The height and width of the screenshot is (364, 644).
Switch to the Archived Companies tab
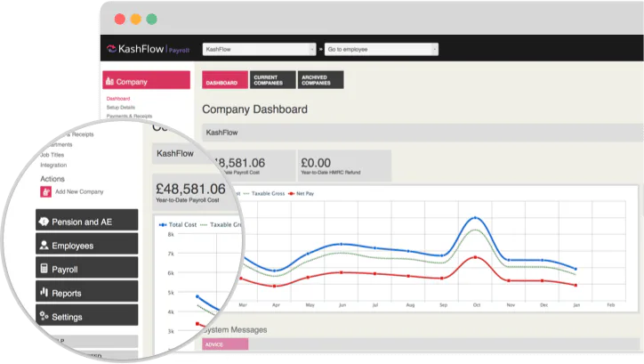coord(320,80)
